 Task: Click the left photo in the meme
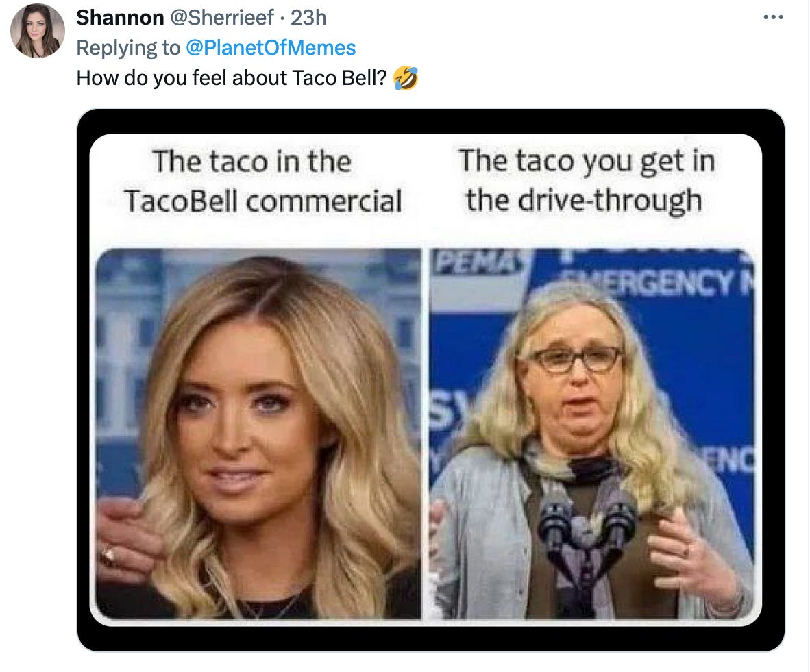[259, 434]
